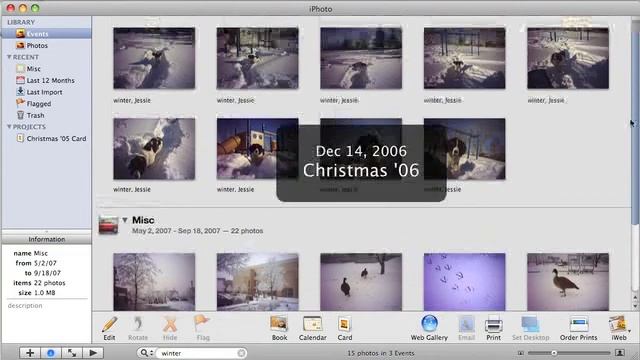Click the Print toolbar icon

click(493, 329)
